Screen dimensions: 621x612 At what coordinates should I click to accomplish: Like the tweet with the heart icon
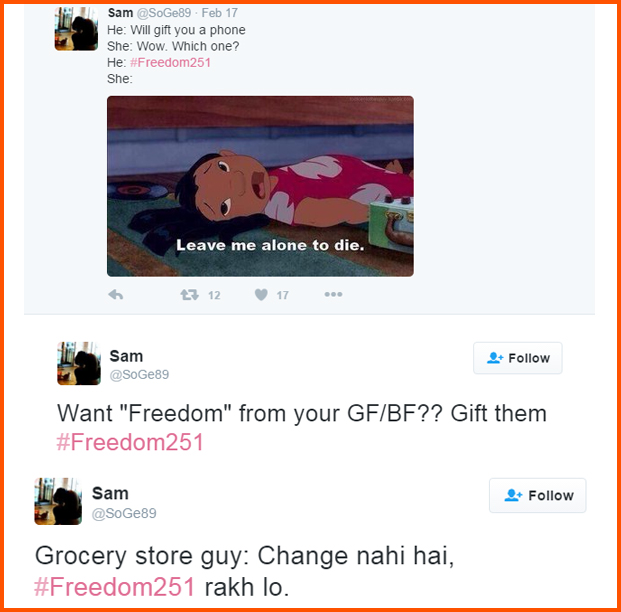[x=261, y=295]
